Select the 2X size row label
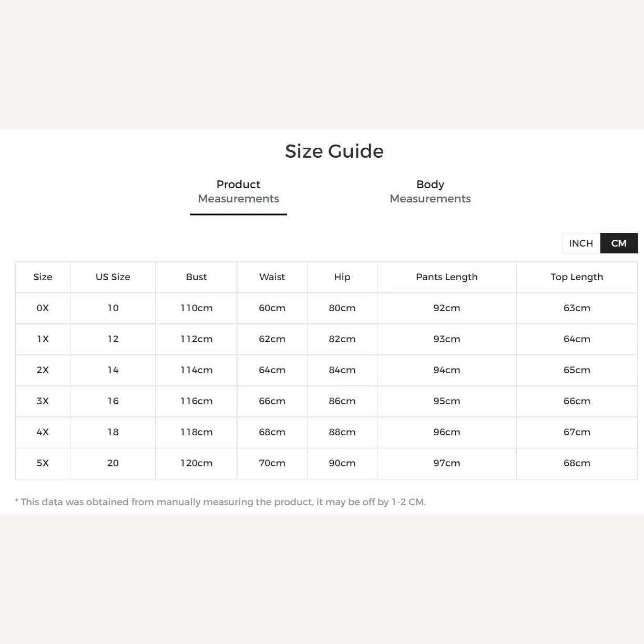The width and height of the screenshot is (644, 644). [x=43, y=370]
